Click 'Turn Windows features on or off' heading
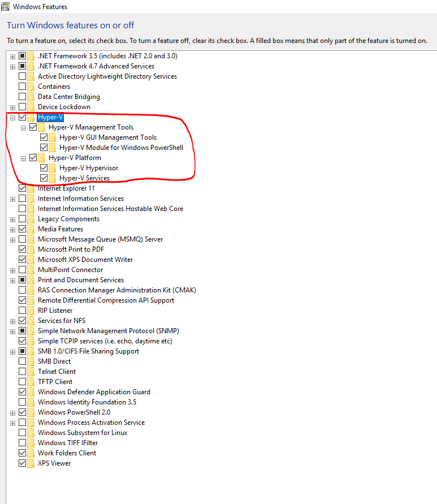This screenshot has height=504, width=437. pos(70,25)
